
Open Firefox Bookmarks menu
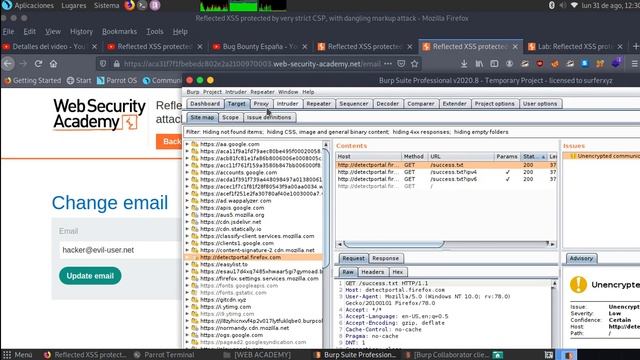click(119, 31)
